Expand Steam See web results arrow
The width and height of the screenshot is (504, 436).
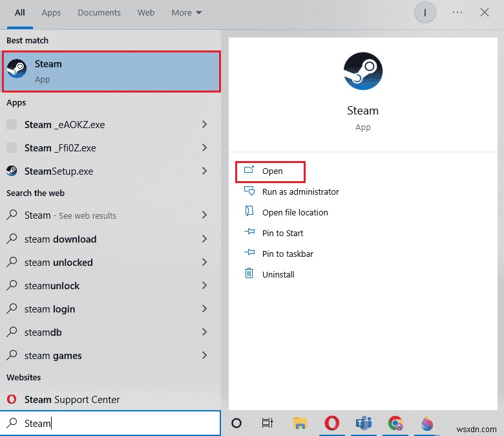click(x=204, y=215)
